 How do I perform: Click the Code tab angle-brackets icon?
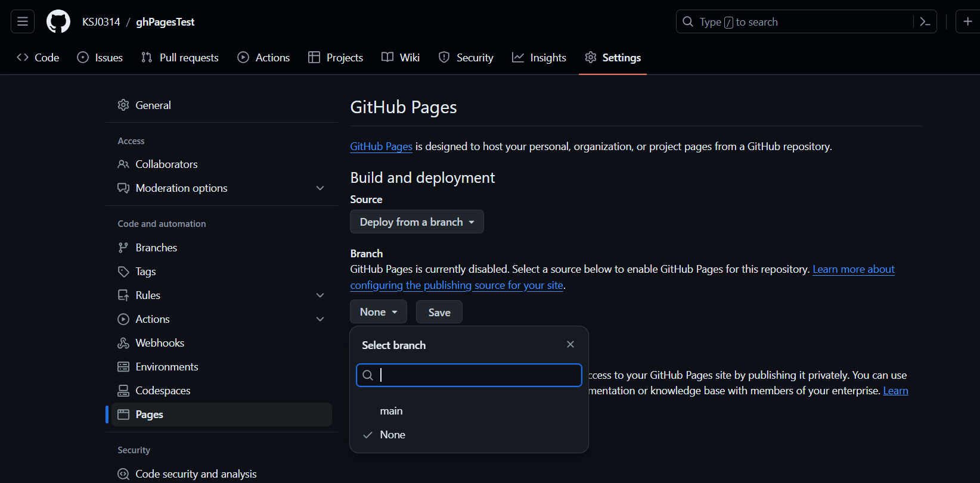click(x=23, y=58)
